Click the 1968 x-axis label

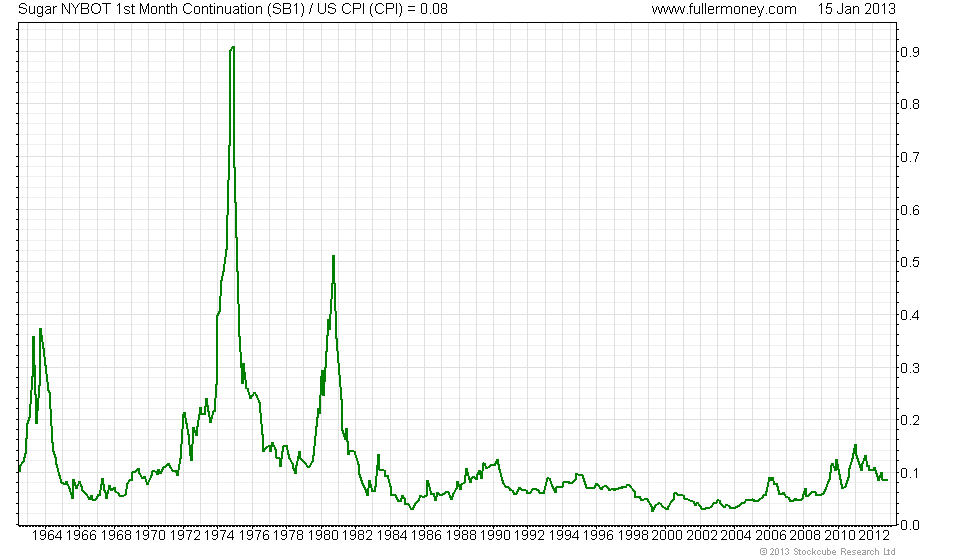coord(116,536)
